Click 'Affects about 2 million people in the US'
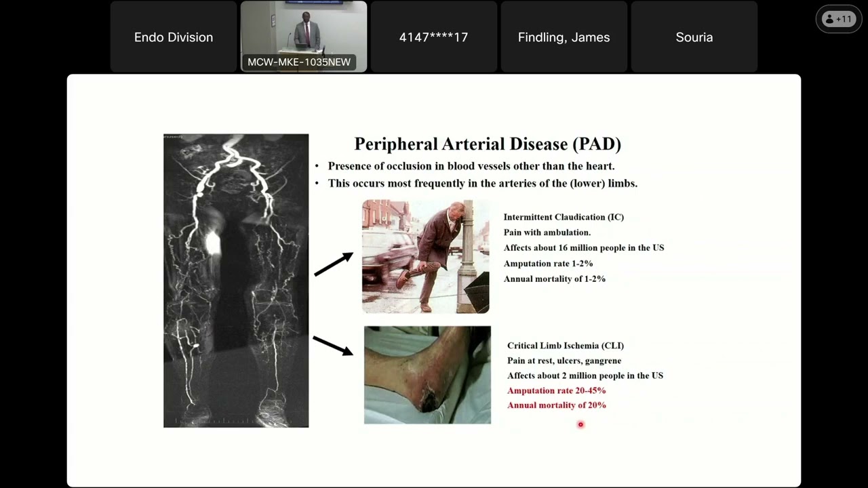Viewport: 868px width, 488px height. [585, 375]
